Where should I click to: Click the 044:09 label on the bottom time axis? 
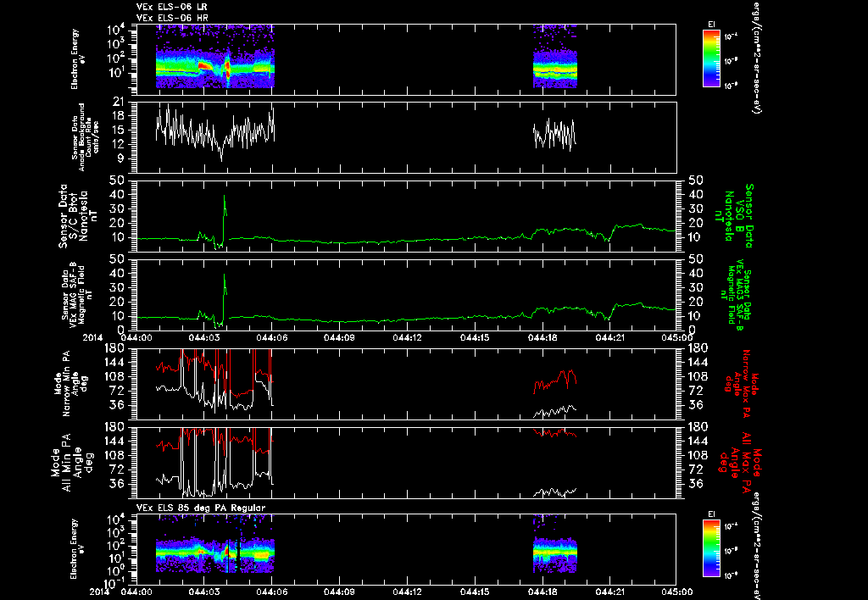(x=340, y=592)
